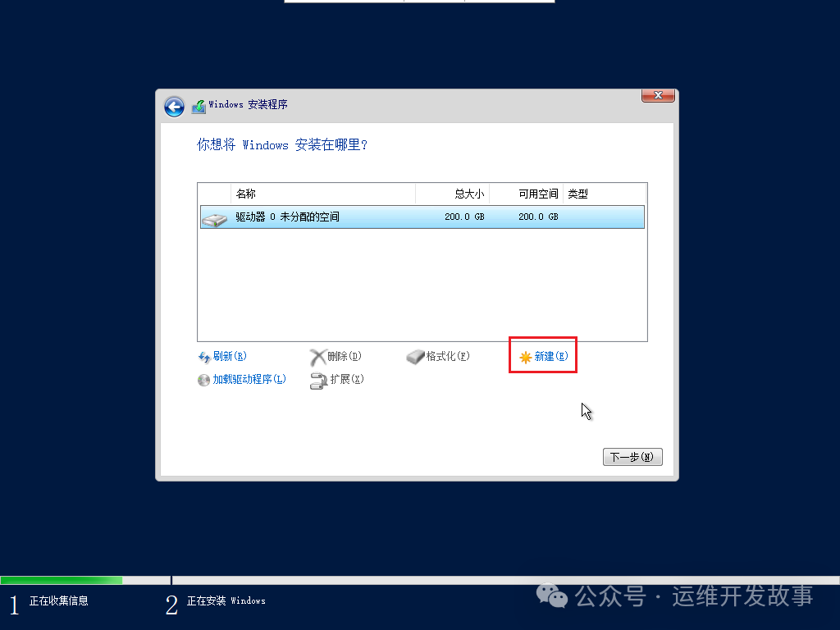Viewport: 840px width, 630px height.
Task: Click the 格式化(F) text label
Action: (446, 356)
